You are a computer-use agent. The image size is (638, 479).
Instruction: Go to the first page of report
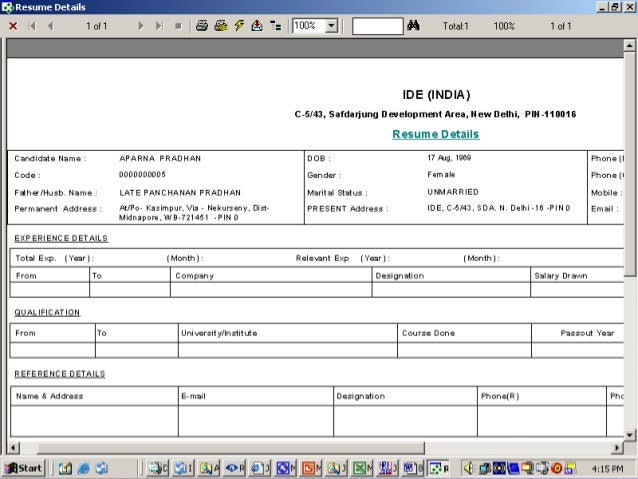pos(32,26)
